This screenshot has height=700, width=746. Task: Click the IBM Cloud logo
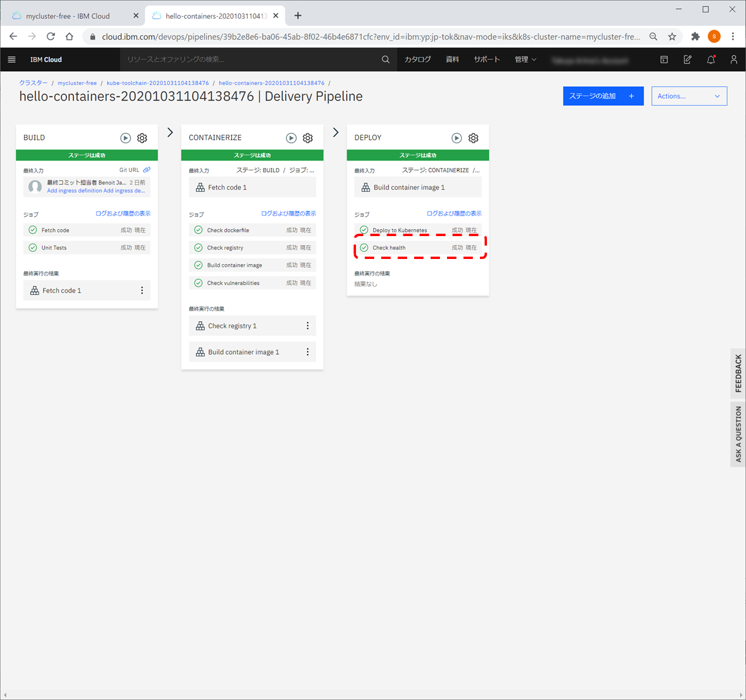click(x=46, y=59)
